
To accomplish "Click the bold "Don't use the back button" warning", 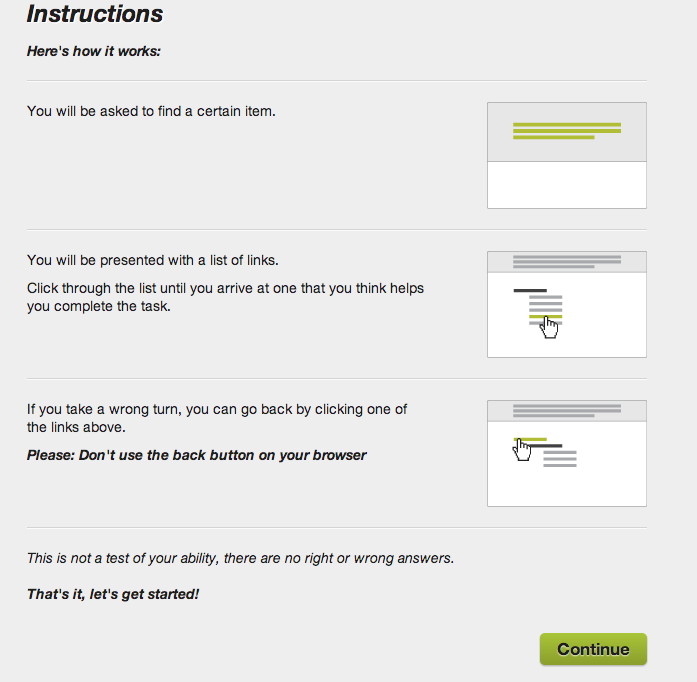I will coord(197,455).
